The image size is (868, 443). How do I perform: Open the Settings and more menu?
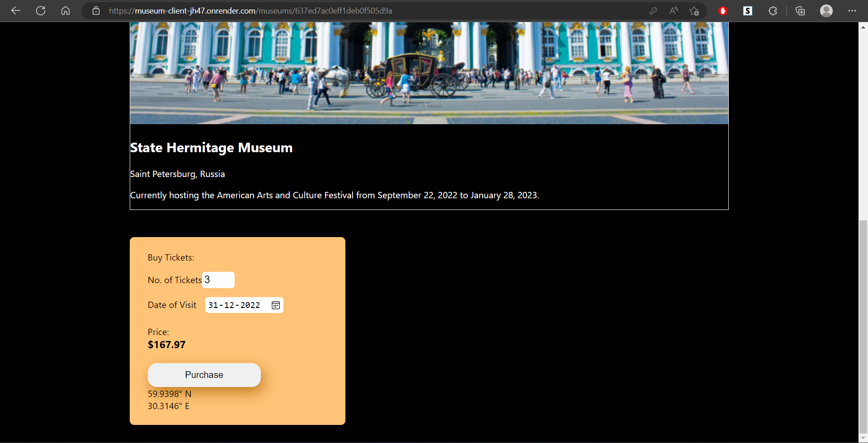853,11
